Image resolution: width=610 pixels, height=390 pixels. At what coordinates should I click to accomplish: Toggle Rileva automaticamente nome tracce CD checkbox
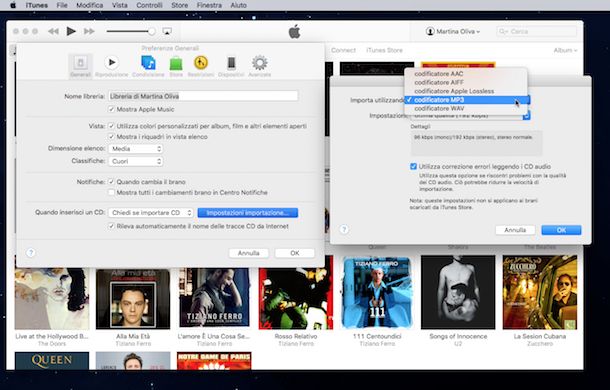(111, 226)
